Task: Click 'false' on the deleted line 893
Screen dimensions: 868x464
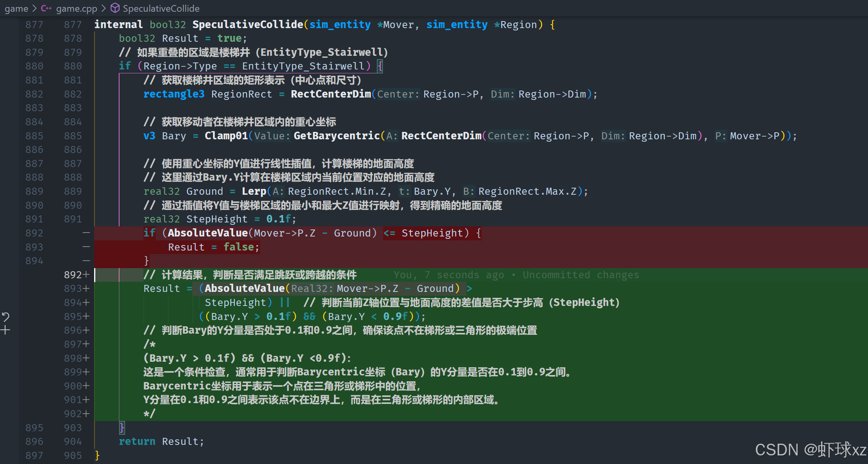Action: (239, 247)
